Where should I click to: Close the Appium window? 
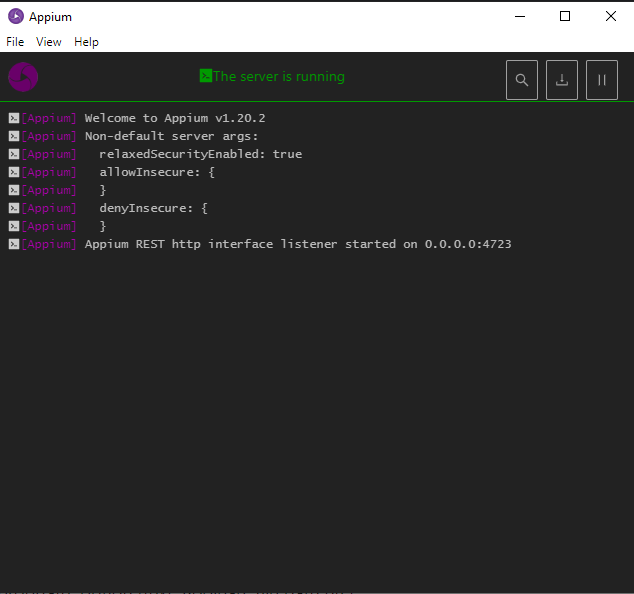[611, 17]
